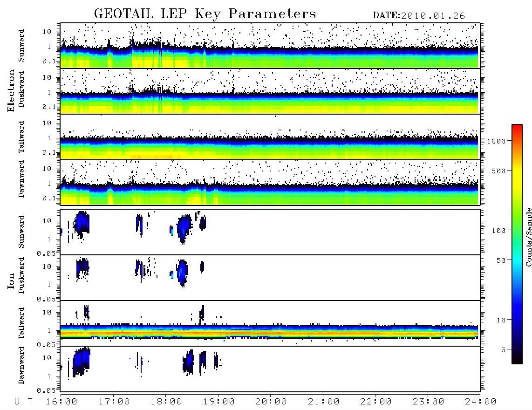Click the 1000 colorbar tick value
Screen dimensions: 532x410
coord(497,141)
